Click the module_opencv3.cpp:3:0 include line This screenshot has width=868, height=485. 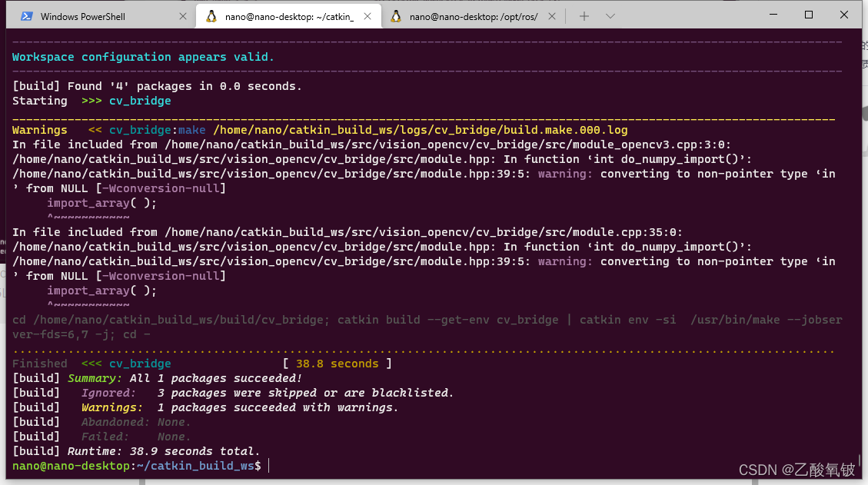tap(371, 145)
